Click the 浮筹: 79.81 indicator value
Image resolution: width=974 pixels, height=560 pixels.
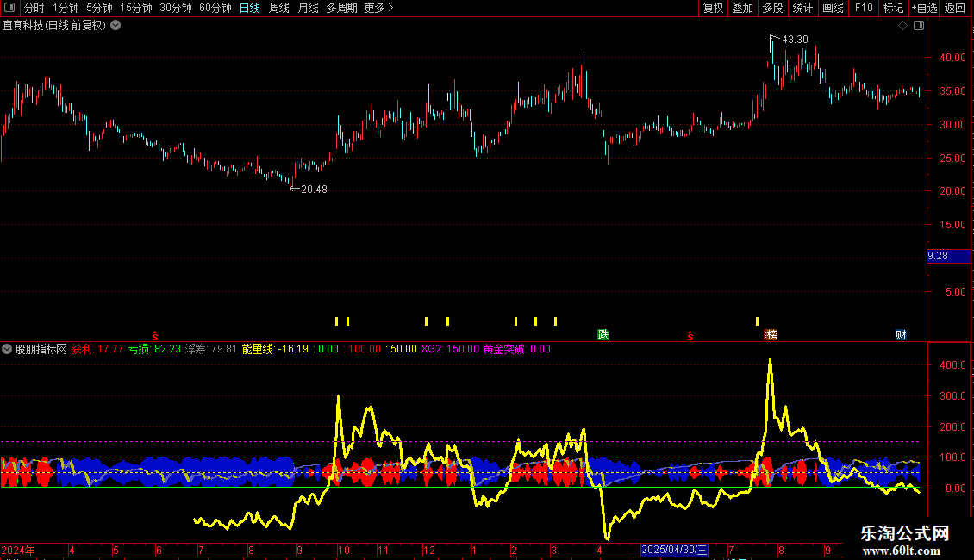click(211, 349)
